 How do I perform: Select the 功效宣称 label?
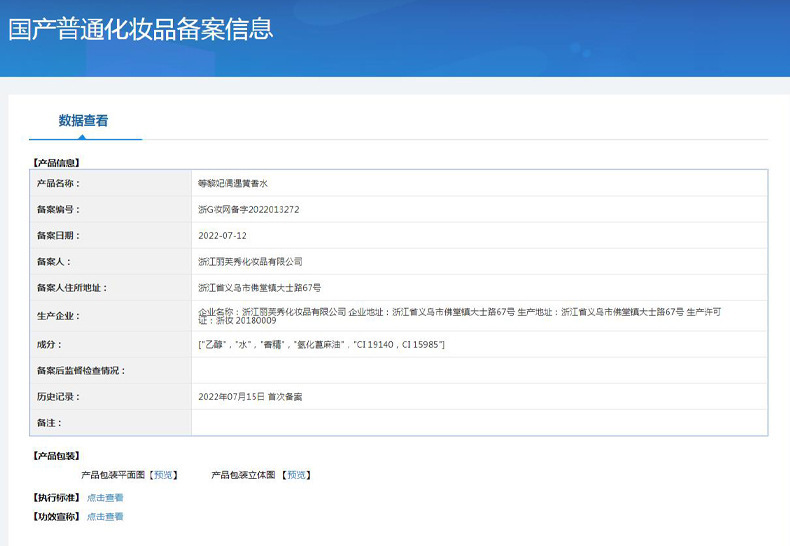tap(56, 517)
